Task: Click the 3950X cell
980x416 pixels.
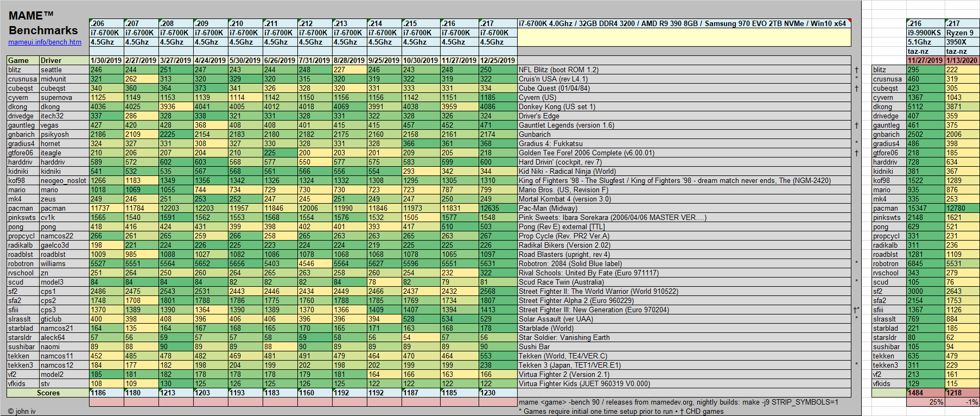Action: click(x=962, y=42)
